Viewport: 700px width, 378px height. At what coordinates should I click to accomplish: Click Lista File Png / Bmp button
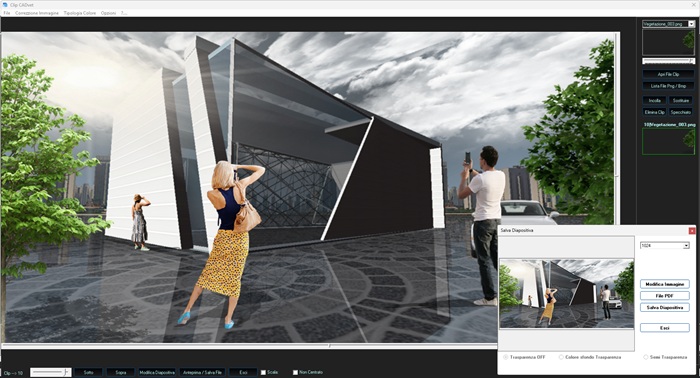click(668, 86)
